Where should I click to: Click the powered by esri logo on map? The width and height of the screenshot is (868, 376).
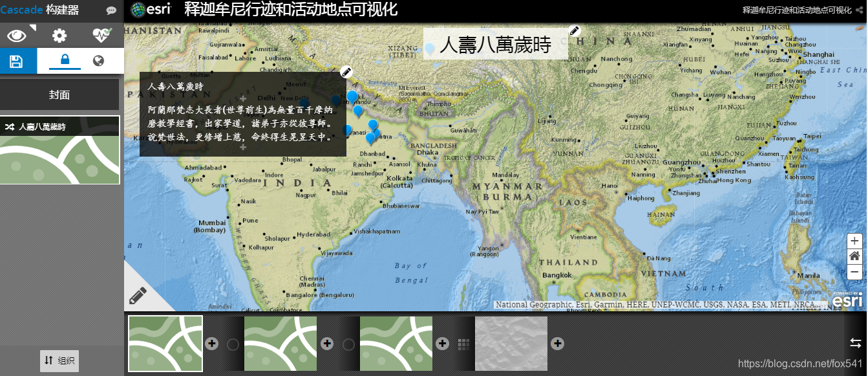click(x=847, y=299)
